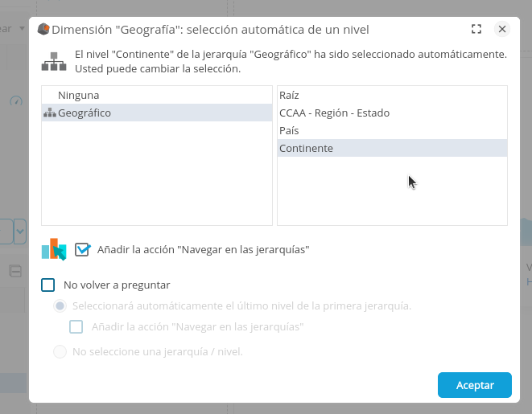The height and width of the screenshot is (414, 532).
Task: Click the app logo in dialog title
Action: tap(43, 30)
